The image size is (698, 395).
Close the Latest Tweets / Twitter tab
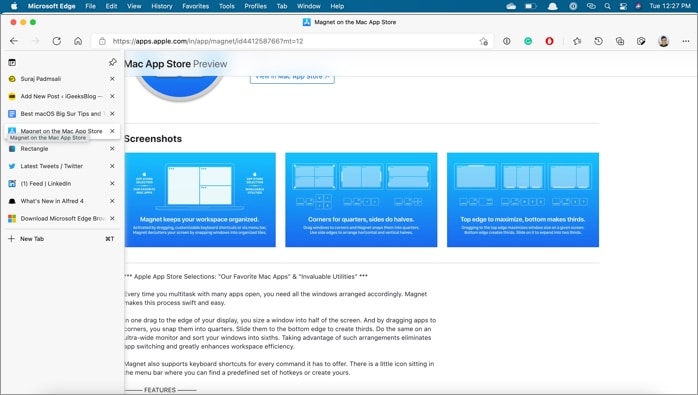(x=112, y=166)
